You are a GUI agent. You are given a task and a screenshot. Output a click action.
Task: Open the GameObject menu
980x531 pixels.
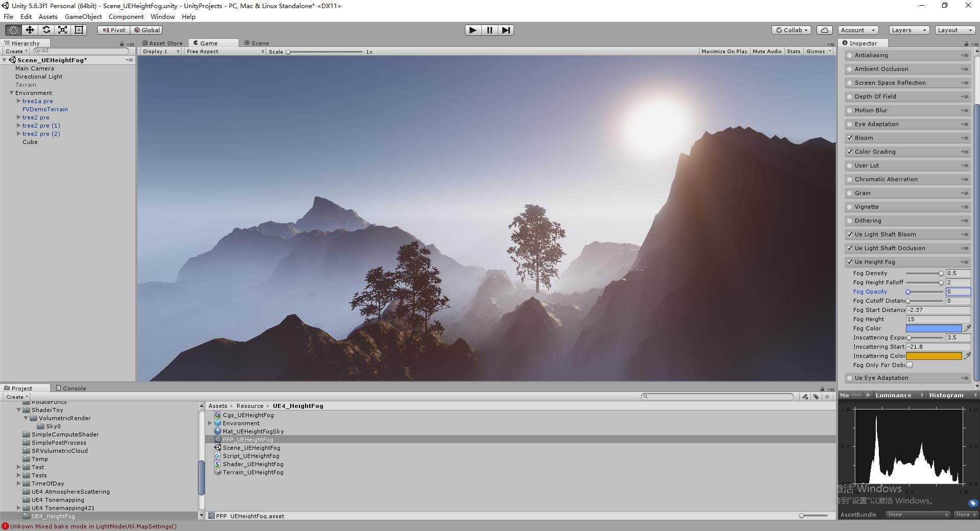pos(83,16)
